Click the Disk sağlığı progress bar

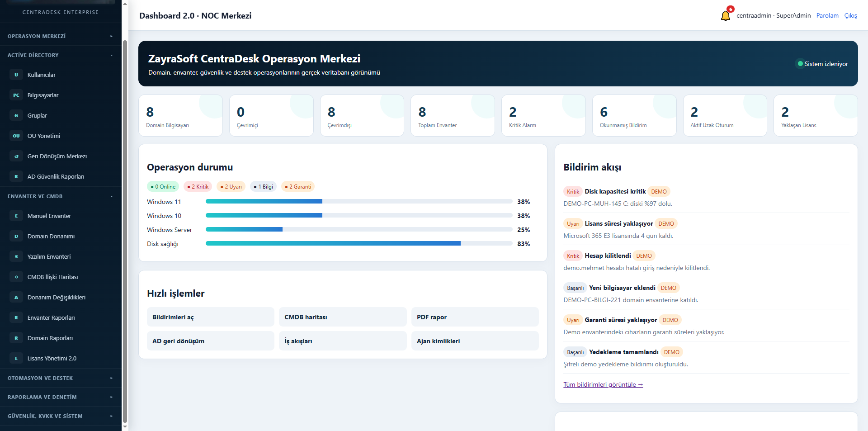pyautogui.click(x=359, y=243)
